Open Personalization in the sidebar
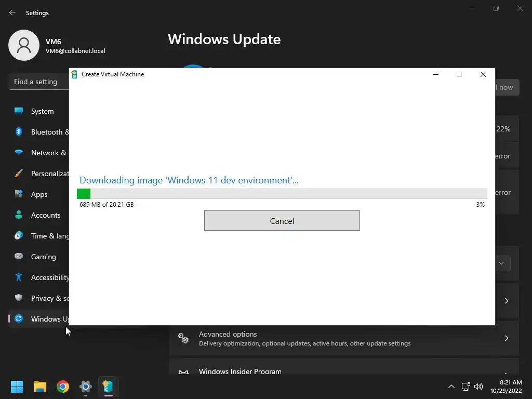 tap(38, 174)
